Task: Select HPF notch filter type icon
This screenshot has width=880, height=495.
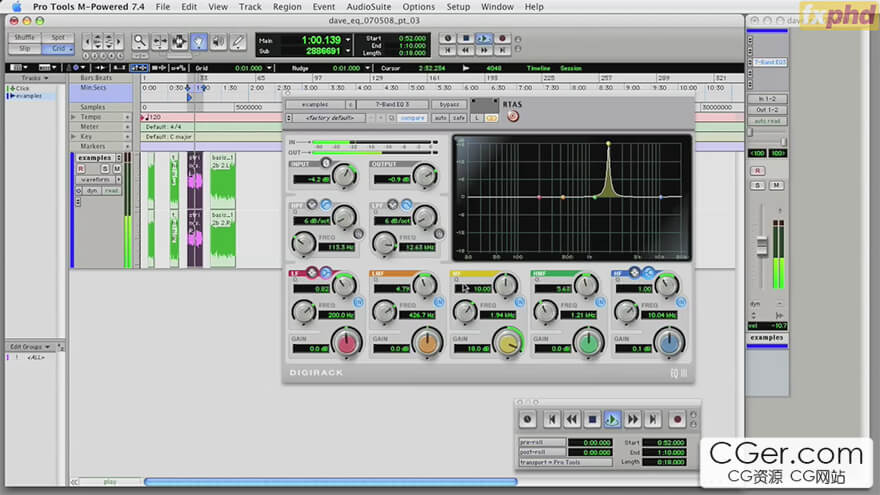Action: (312, 204)
